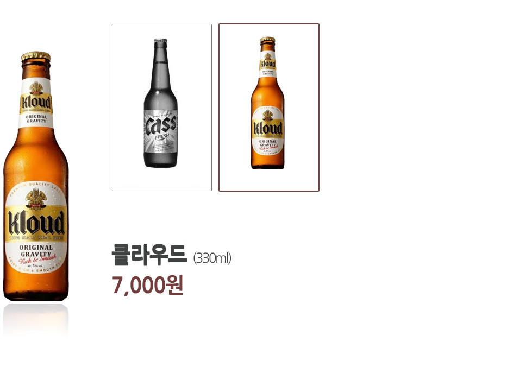Click the neck label of thumbnail Kloud bottle

point(268,64)
